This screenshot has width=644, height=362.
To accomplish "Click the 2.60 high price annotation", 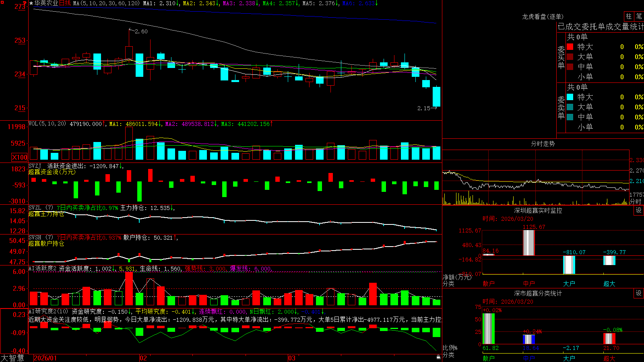I will coord(141,31).
